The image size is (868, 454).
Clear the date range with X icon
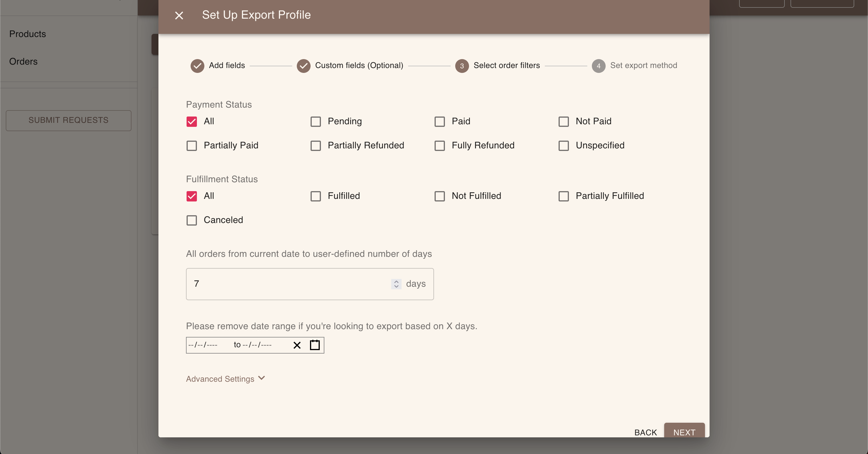[297, 345]
